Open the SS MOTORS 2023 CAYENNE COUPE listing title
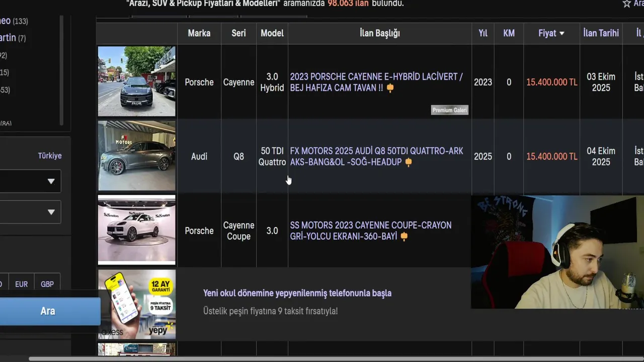This screenshot has width=644, height=362. (371, 231)
